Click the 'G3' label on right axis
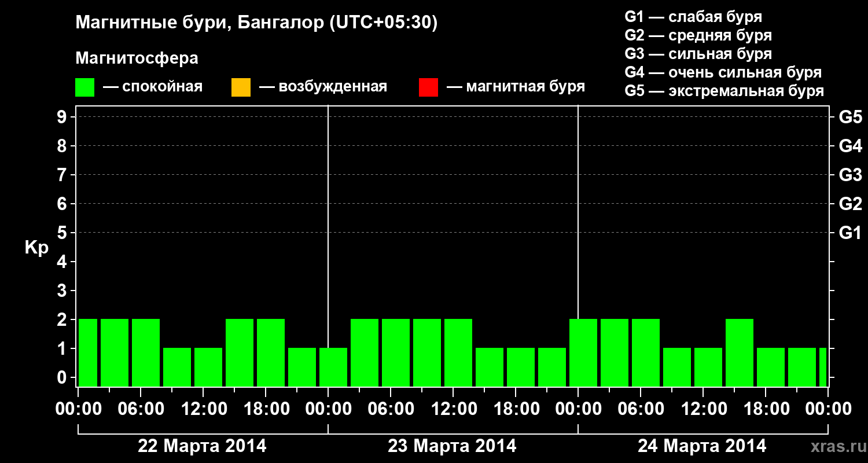Screen dimensions: 868x463 851,175
